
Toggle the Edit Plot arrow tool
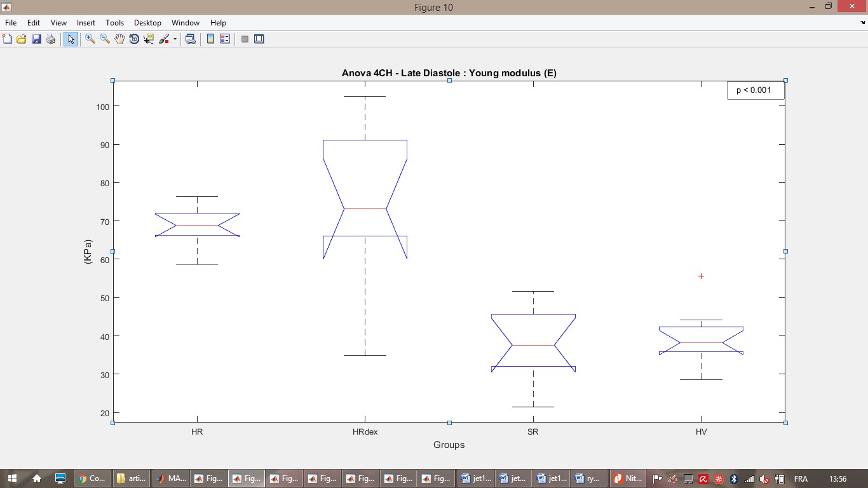71,39
